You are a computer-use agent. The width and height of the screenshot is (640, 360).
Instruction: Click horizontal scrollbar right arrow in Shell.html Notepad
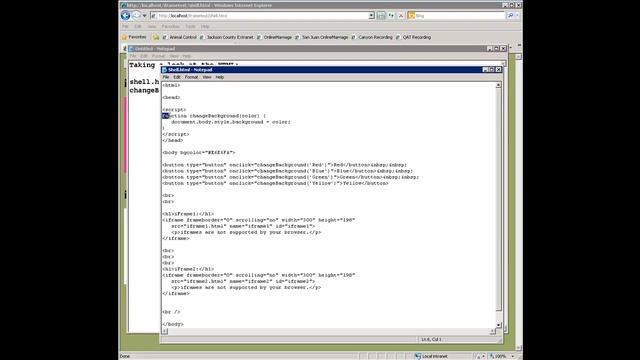pos(492,331)
